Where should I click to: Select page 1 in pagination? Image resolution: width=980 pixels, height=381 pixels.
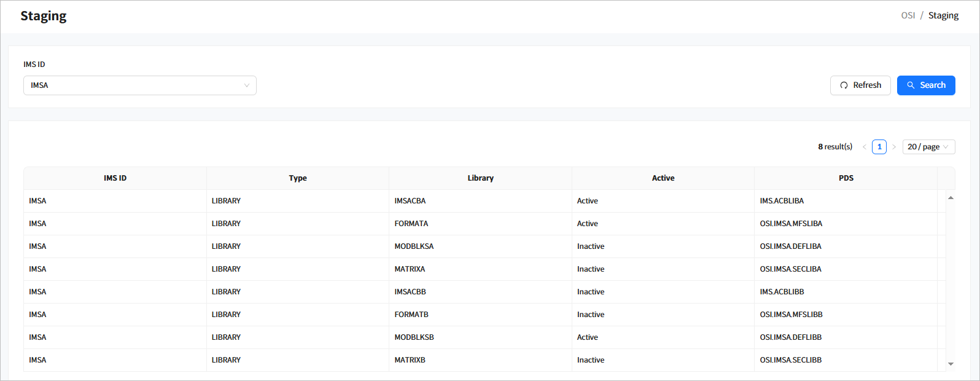click(x=879, y=147)
